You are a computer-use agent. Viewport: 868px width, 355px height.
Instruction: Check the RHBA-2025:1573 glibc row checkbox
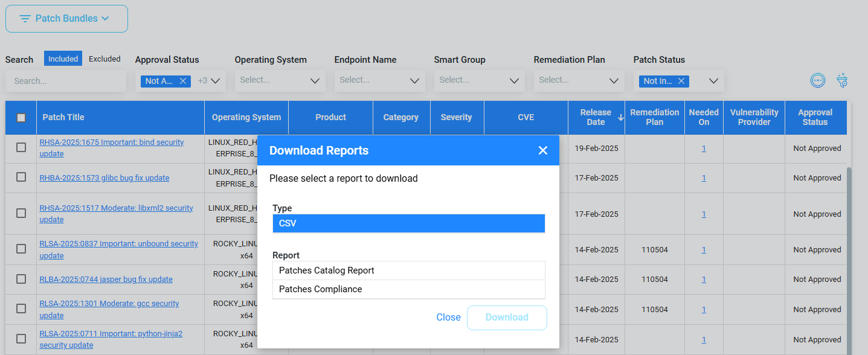(x=21, y=177)
